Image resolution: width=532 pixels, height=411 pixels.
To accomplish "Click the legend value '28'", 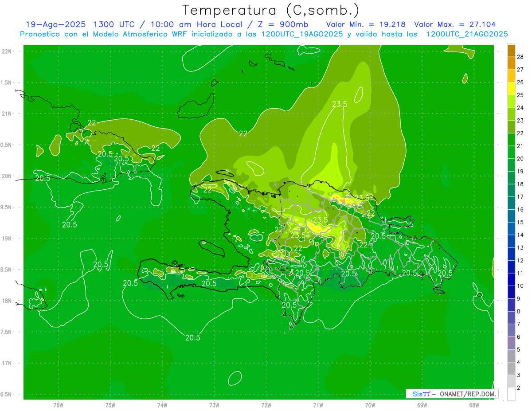I will 520,57.
